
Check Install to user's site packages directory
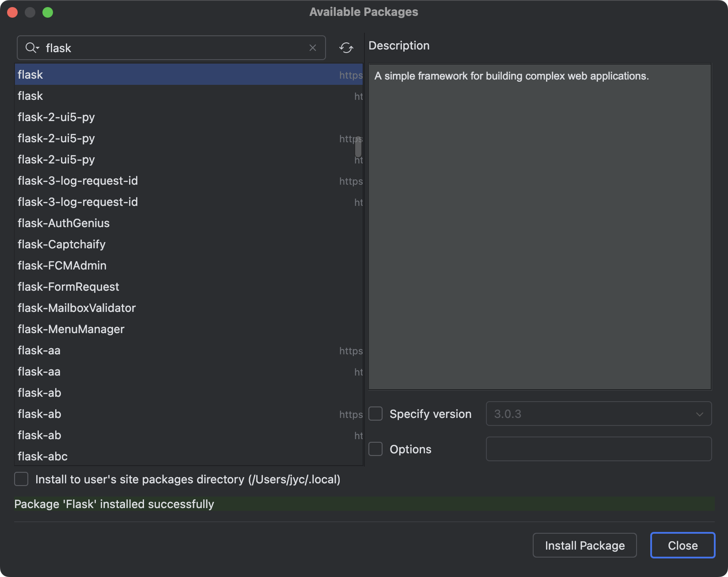21,479
